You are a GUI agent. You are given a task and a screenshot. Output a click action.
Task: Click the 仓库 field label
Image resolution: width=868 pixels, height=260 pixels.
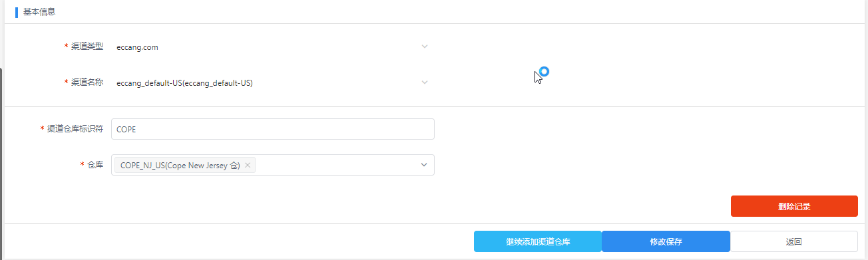(95, 165)
